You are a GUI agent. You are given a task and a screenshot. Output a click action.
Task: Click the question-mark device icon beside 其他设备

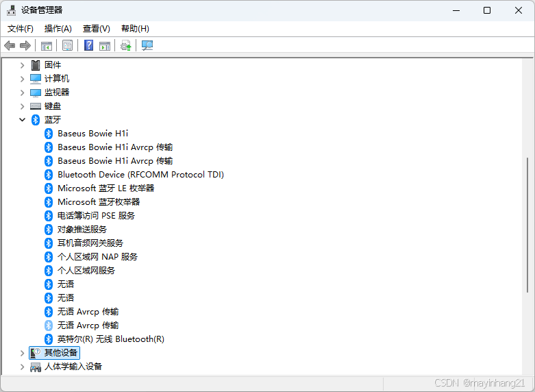pyautogui.click(x=36, y=353)
